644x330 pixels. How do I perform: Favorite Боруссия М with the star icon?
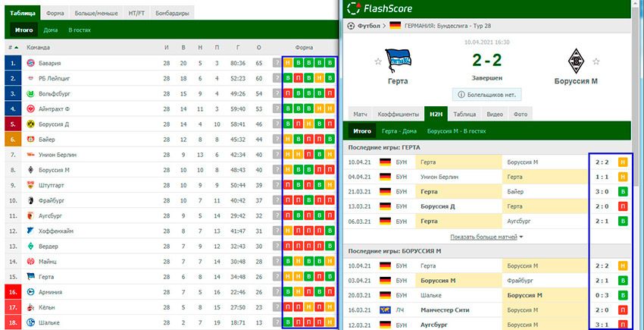tap(596, 61)
